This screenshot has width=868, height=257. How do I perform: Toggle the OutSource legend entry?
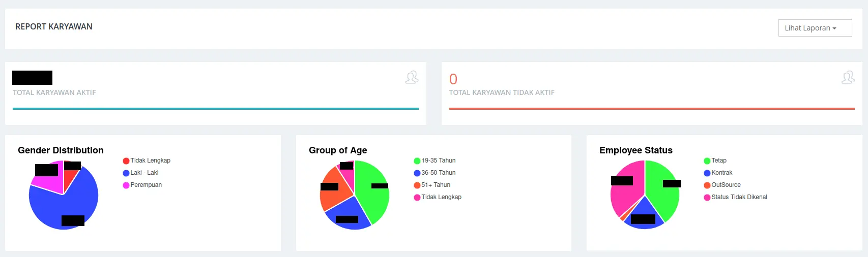(x=722, y=185)
